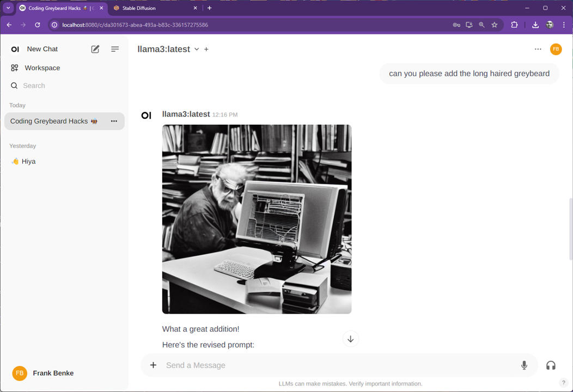
Task: Toggle the sidebar with the lines icon
Action: (115, 49)
